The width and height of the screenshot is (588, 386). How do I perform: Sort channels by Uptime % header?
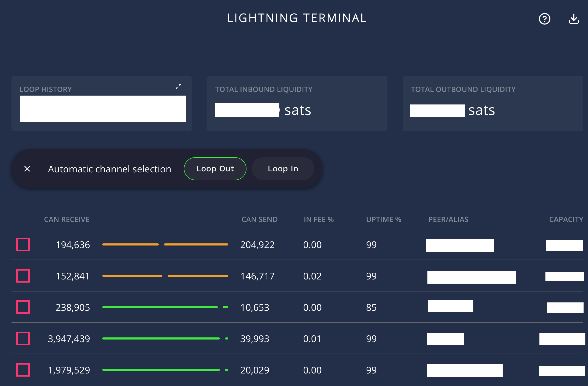click(x=383, y=219)
